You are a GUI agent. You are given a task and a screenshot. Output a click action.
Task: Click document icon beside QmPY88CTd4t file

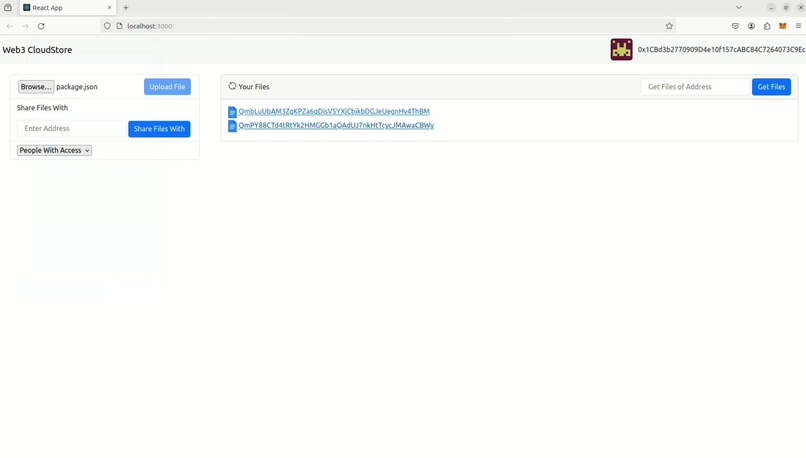[x=232, y=126]
